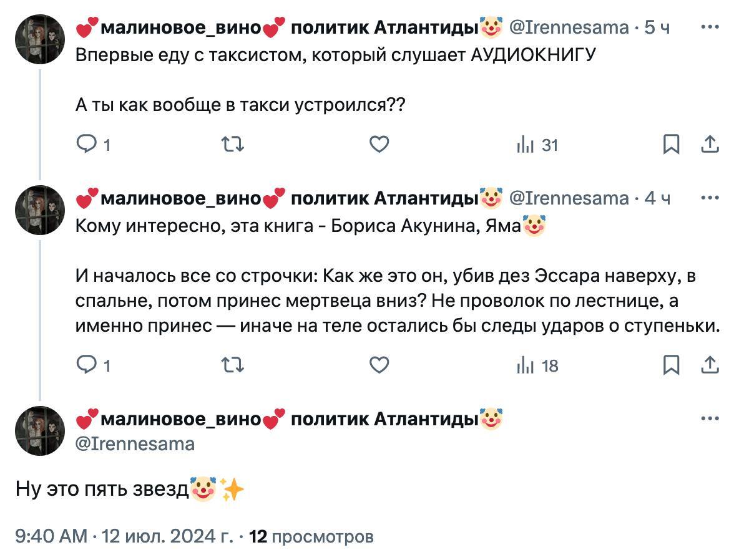Reply to the Boris Akunin book tweet
Screen dimensions: 734x560
tap(84, 365)
